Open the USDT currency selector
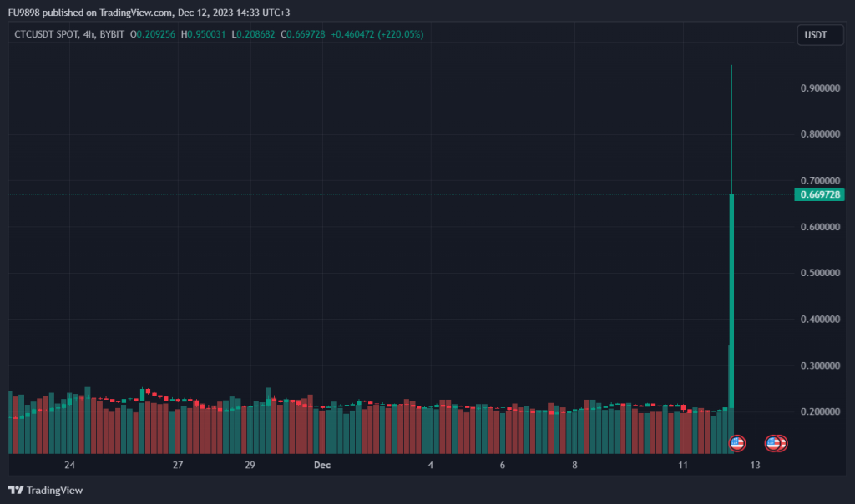The height and width of the screenshot is (504, 855). coord(815,35)
